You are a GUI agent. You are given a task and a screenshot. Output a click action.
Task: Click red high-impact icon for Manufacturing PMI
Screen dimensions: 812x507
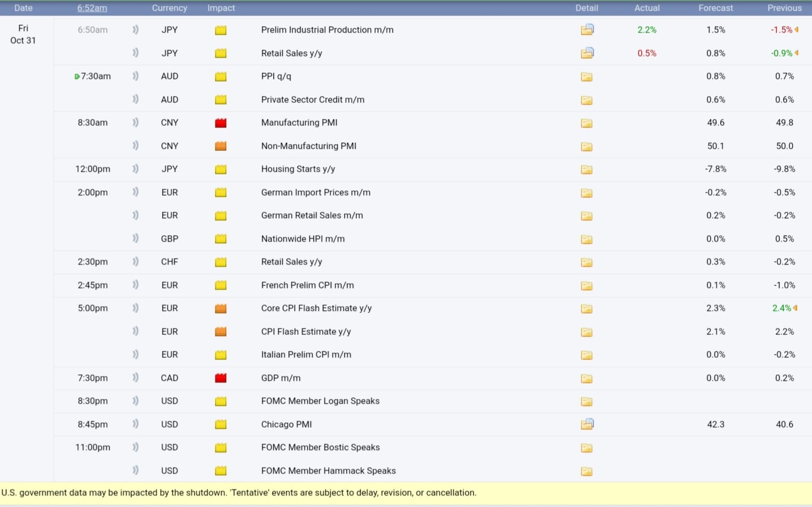tap(220, 123)
